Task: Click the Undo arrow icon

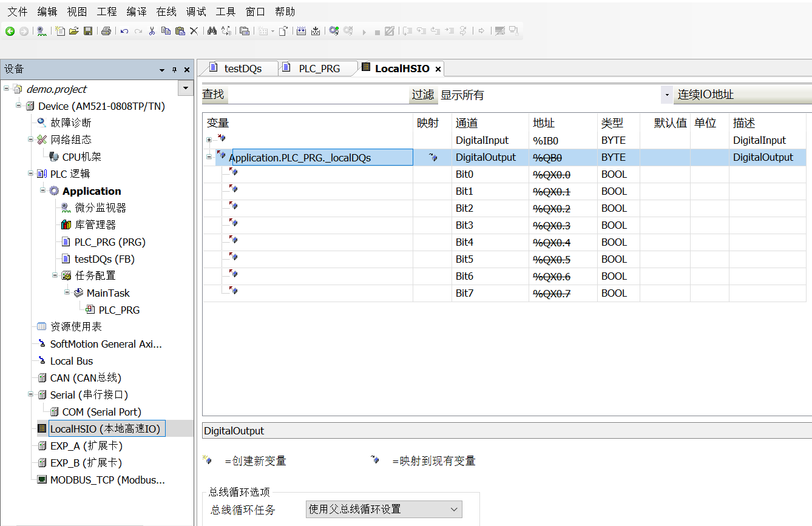Action: pos(124,31)
